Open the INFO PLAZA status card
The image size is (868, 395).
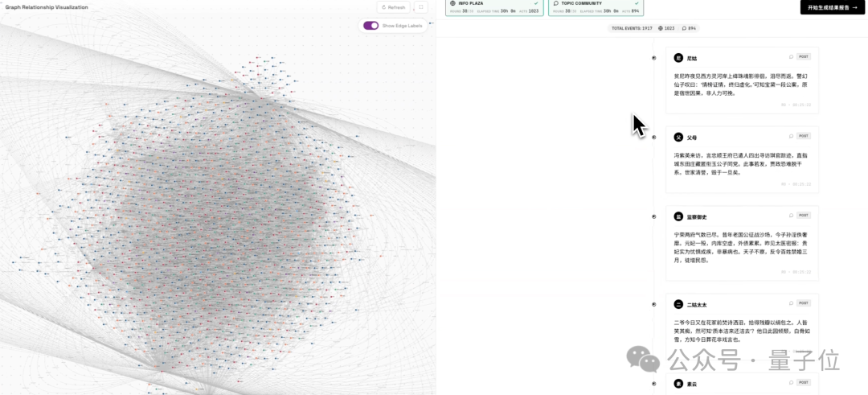[495, 7]
